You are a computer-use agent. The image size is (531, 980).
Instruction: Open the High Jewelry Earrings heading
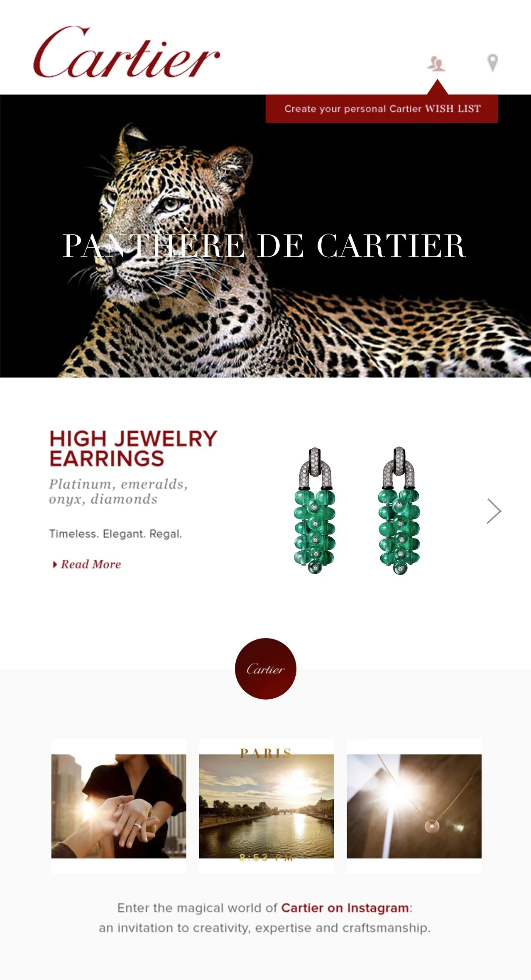pyautogui.click(x=133, y=449)
